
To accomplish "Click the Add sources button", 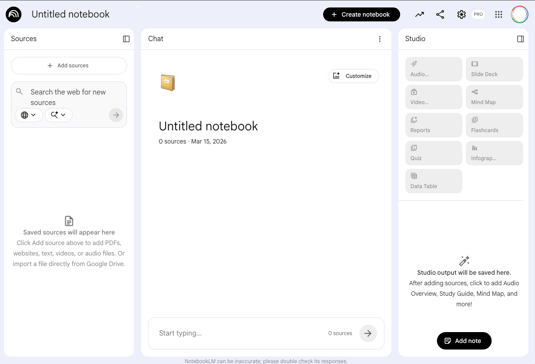I will [x=69, y=65].
